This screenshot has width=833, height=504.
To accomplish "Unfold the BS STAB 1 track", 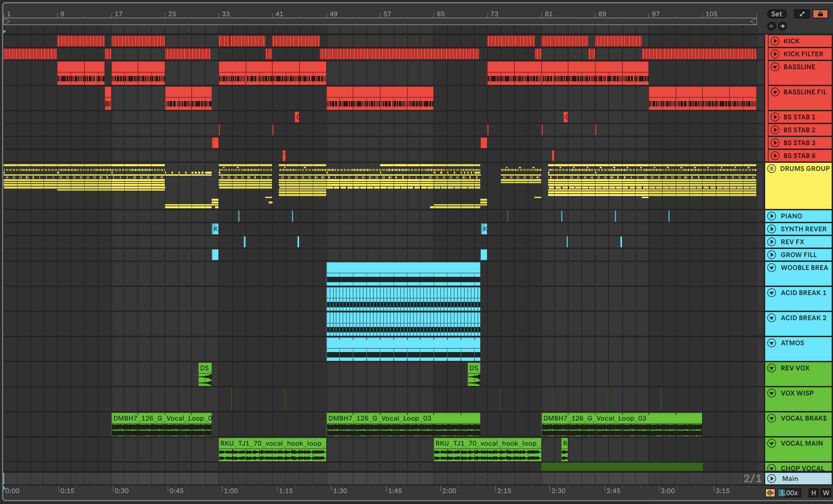I will 775,117.
